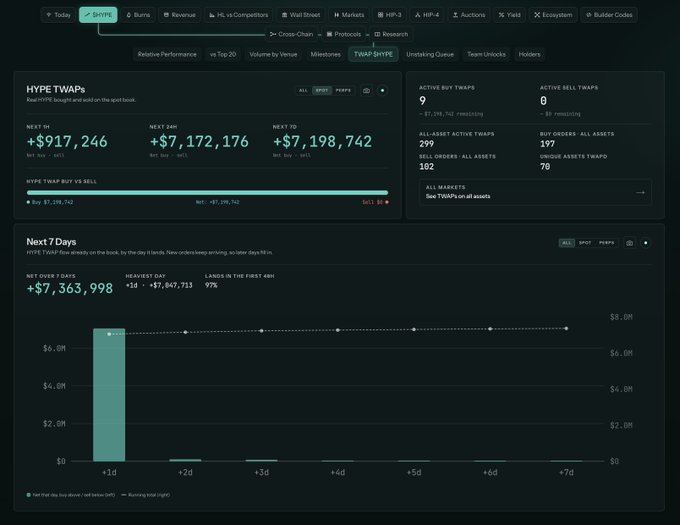Image resolution: width=680 pixels, height=525 pixels.
Task: Switch to the HIP-4 tab
Action: pyautogui.click(x=427, y=15)
